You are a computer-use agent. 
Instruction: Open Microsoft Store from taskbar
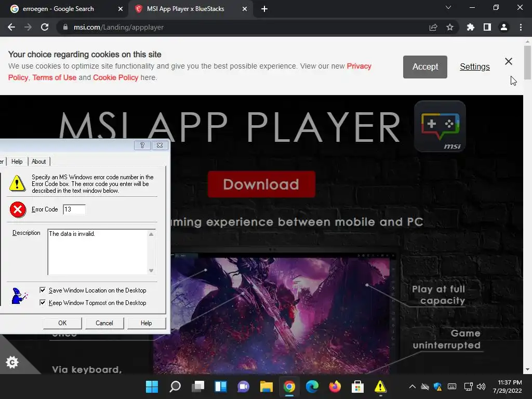click(357, 387)
